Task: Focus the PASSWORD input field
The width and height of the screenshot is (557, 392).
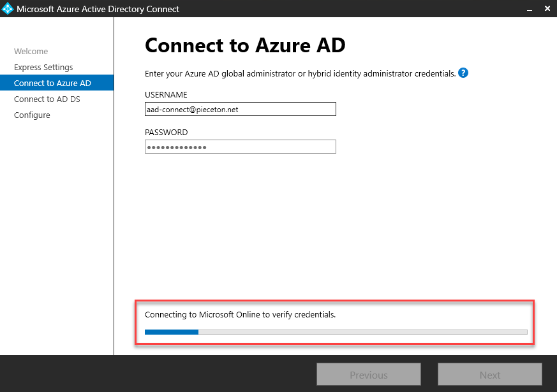Action: (x=240, y=147)
